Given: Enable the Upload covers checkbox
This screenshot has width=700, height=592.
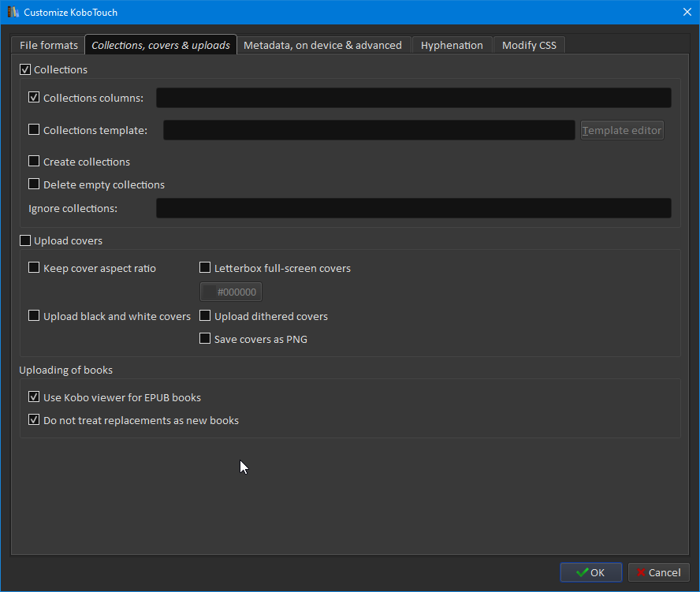Looking at the screenshot, I should click(25, 240).
